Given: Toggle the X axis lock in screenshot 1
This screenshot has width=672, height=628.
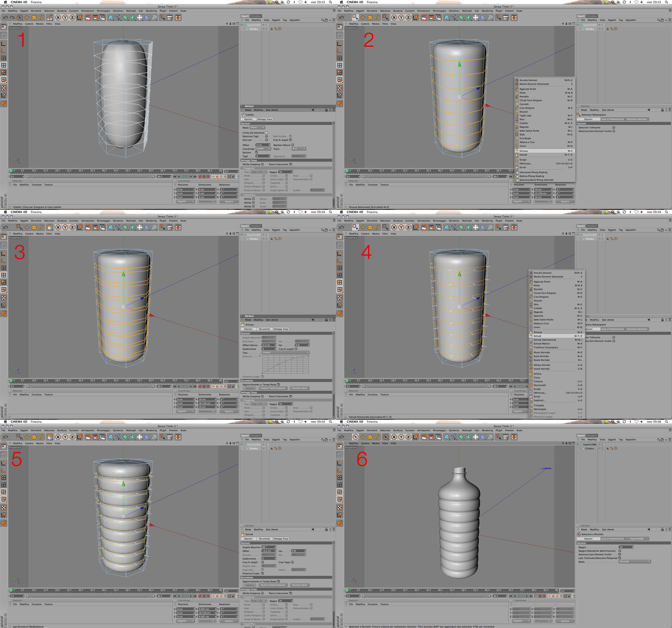Looking at the screenshot, I should click(x=58, y=18).
